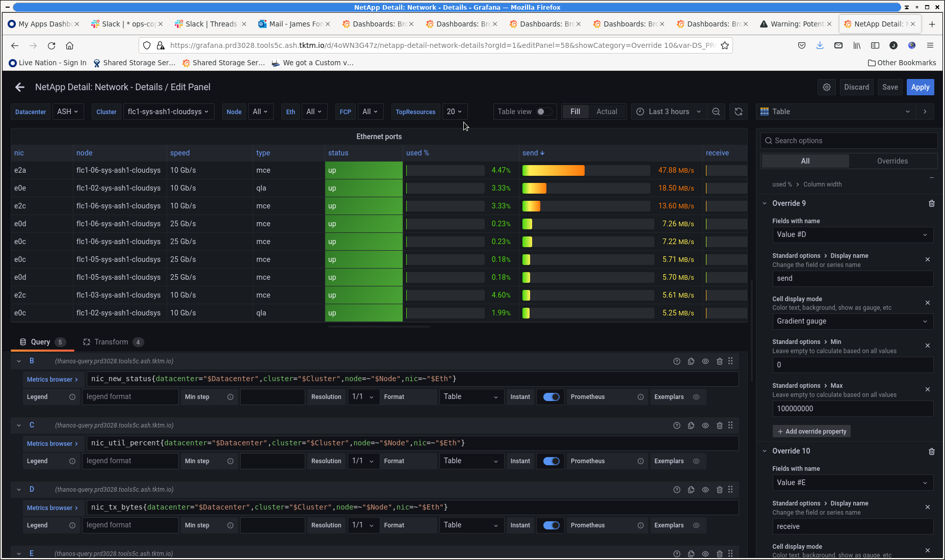This screenshot has height=560, width=945.
Task: Open Fields with name Value #D dropdown
Action: coord(853,234)
